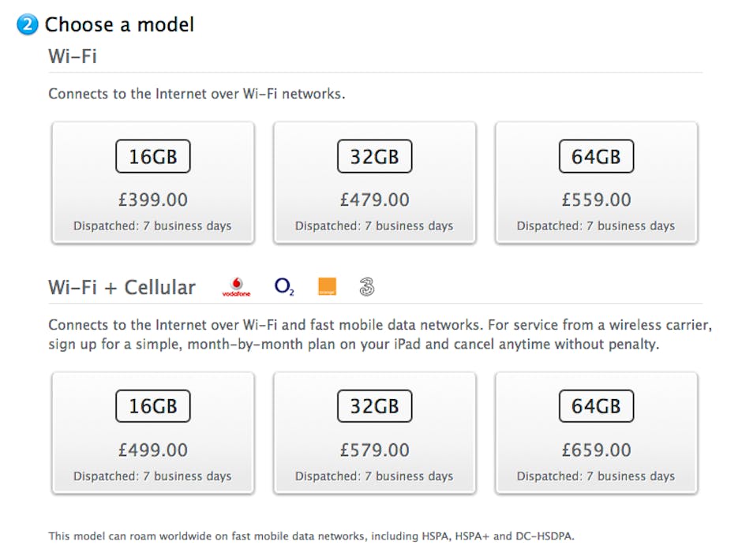Click the O2 carrier logo
This screenshot has width=742, height=560.
pyautogui.click(x=284, y=286)
